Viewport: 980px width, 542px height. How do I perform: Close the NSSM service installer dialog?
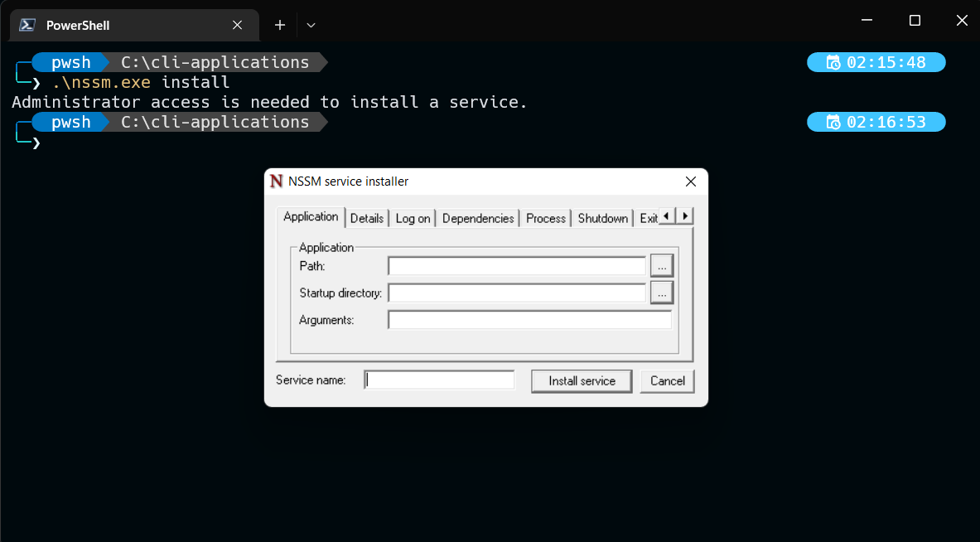(x=691, y=181)
